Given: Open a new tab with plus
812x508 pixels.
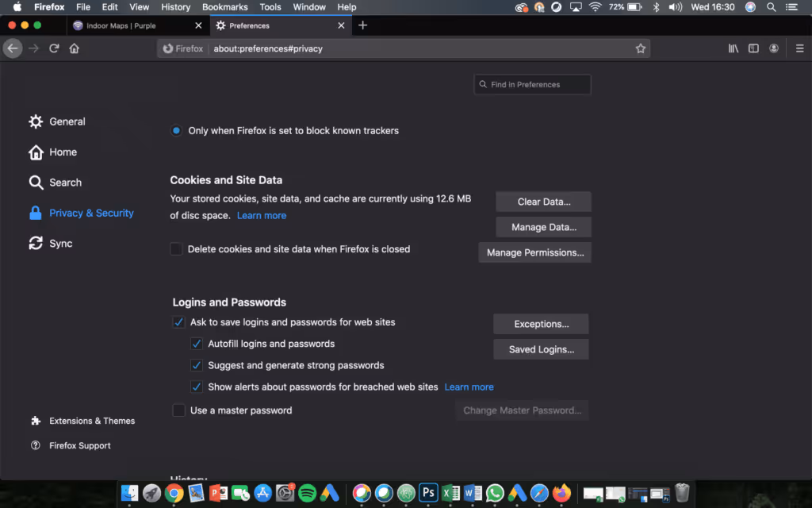Looking at the screenshot, I should point(362,25).
